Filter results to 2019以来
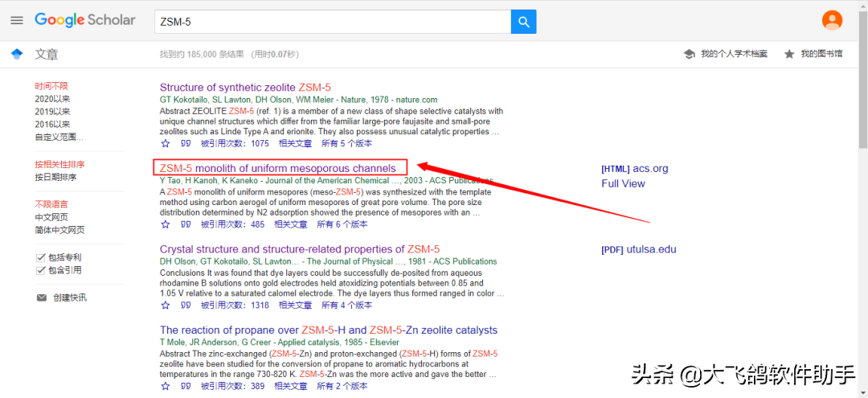Viewport: 868px width, 398px height. point(52,112)
